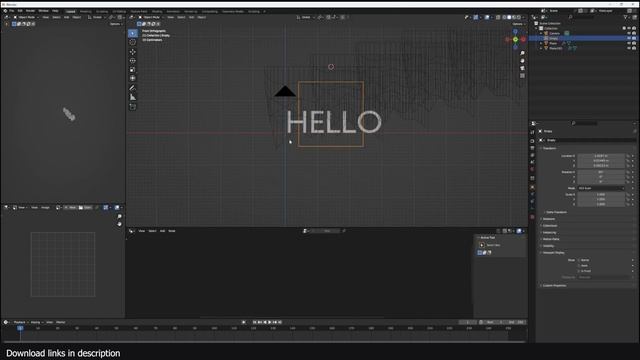The image size is (640, 360).
Task: Toggle auto keying record button in timeline
Action: 244,322
